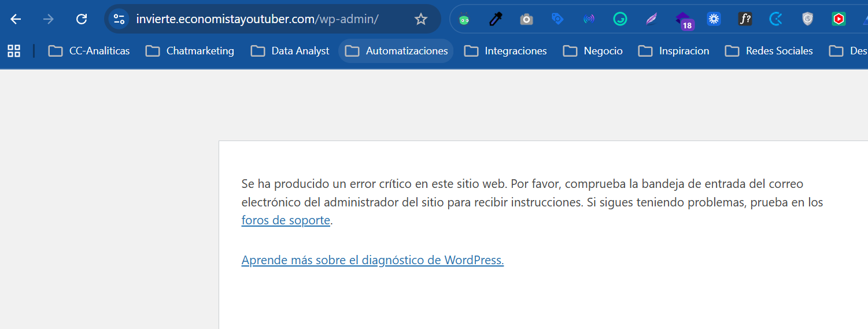Reload the current page
The image size is (868, 329).
coord(82,19)
